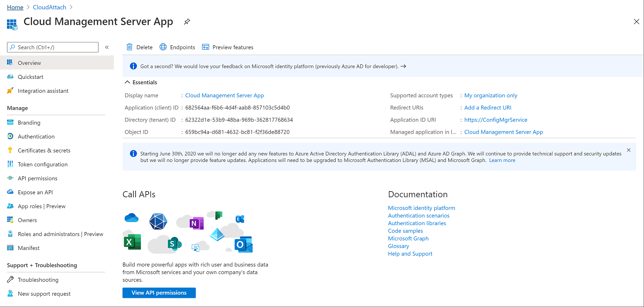Viewport: 644px width, 307px height.
Task: Click the View API permissions button
Action: point(159,293)
